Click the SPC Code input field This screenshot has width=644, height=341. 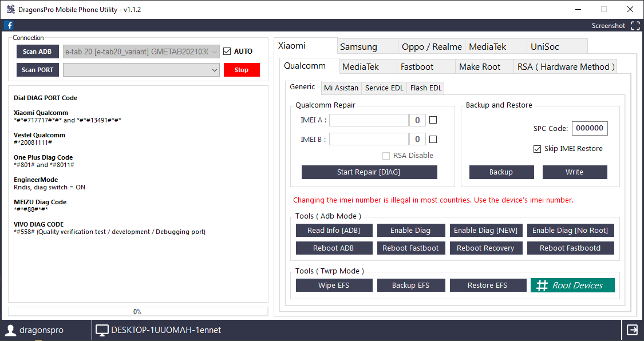click(x=590, y=128)
